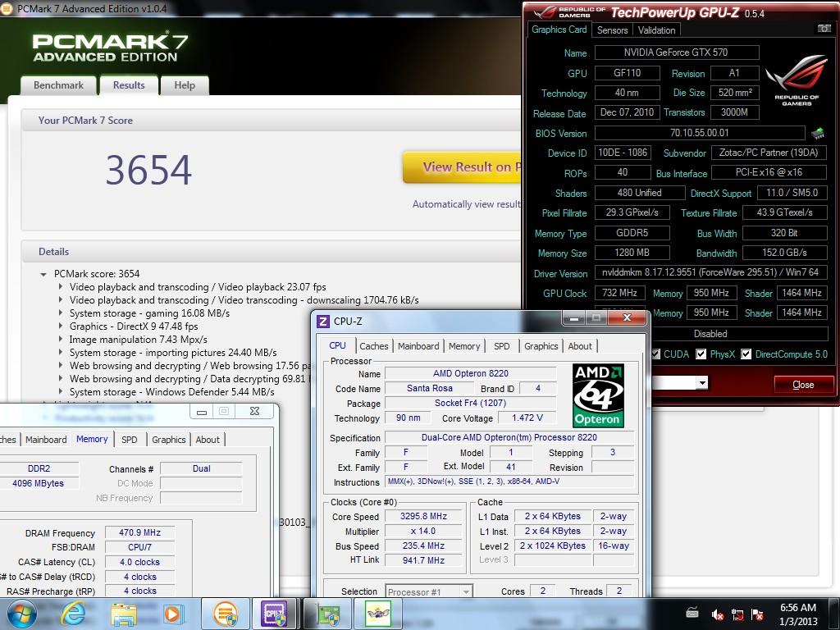This screenshot has width=840, height=630.
Task: Open Windows Media Player from taskbar
Action: point(173,614)
